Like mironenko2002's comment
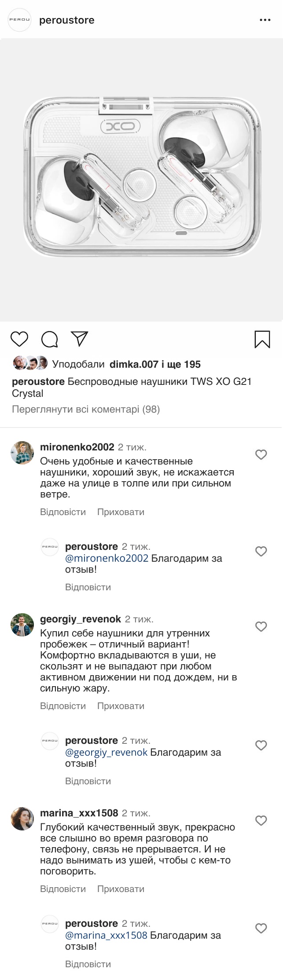The image size is (283, 980). pos(261,454)
